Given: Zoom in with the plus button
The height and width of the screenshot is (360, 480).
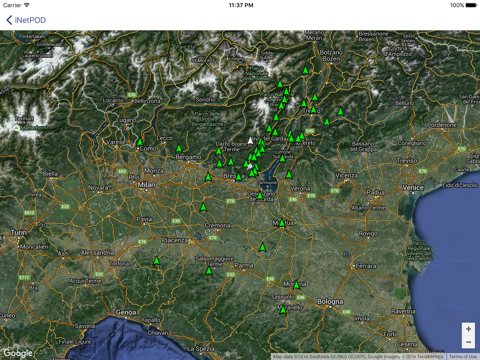Looking at the screenshot, I should (x=468, y=329).
